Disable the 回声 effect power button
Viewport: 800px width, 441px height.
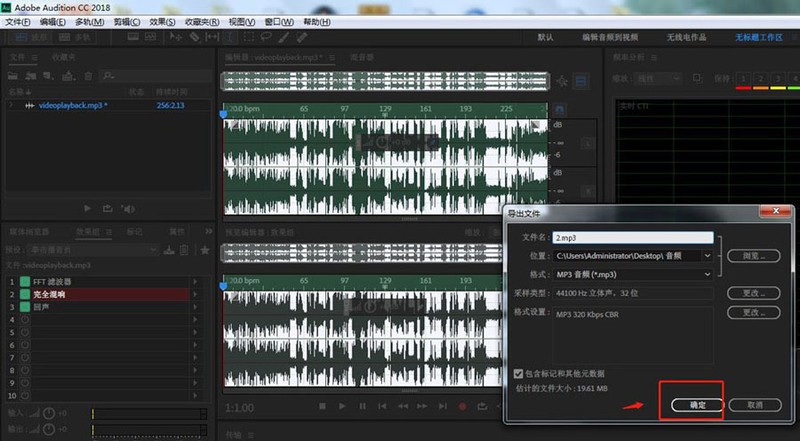(25, 306)
